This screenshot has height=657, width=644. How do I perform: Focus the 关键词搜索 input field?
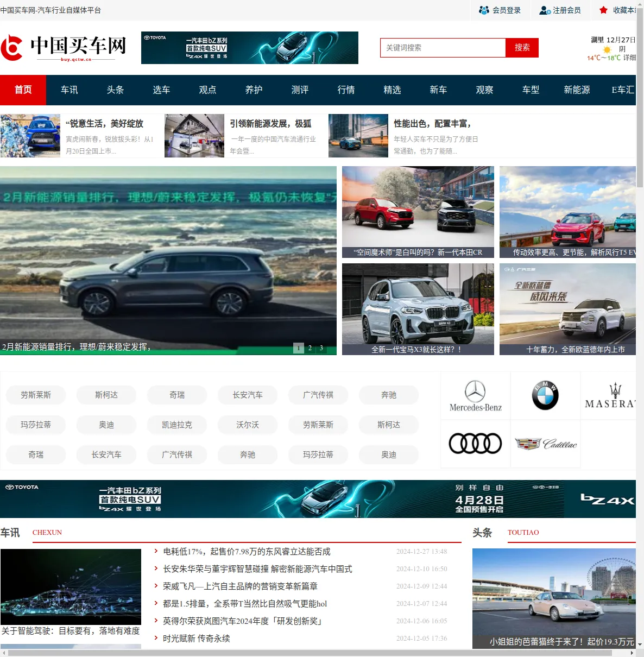click(443, 48)
